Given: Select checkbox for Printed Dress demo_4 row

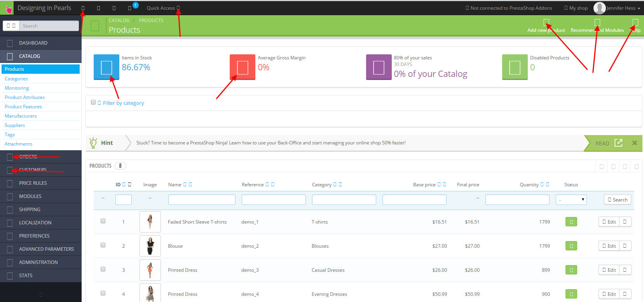Looking at the screenshot, I should [x=103, y=293].
